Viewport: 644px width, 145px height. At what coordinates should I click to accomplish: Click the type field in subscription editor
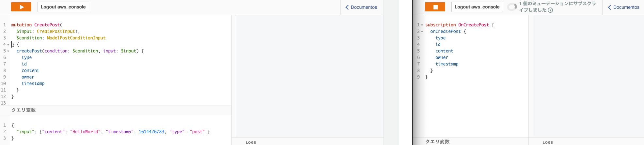tap(440, 38)
